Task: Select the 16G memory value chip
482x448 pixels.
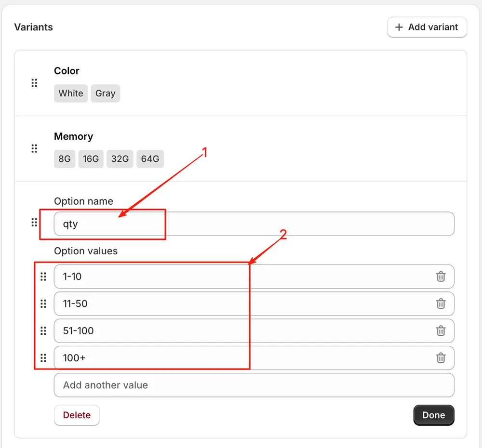Action: pyautogui.click(x=91, y=159)
